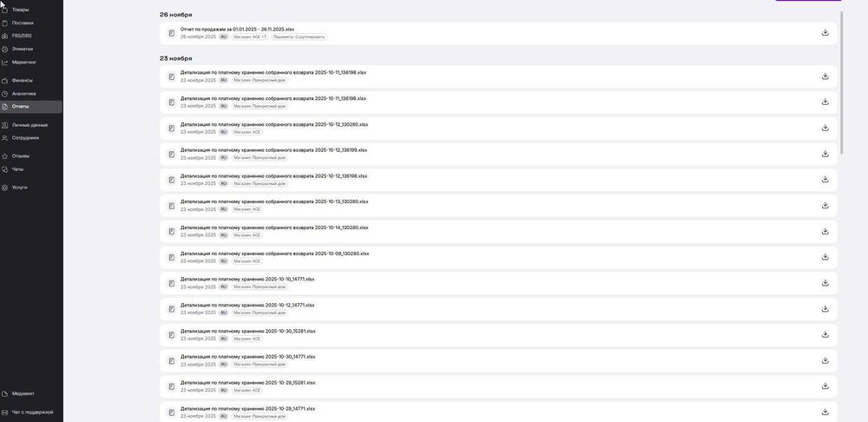Click RU badge in 2025-10-14_130280.xlsx row

224,235
